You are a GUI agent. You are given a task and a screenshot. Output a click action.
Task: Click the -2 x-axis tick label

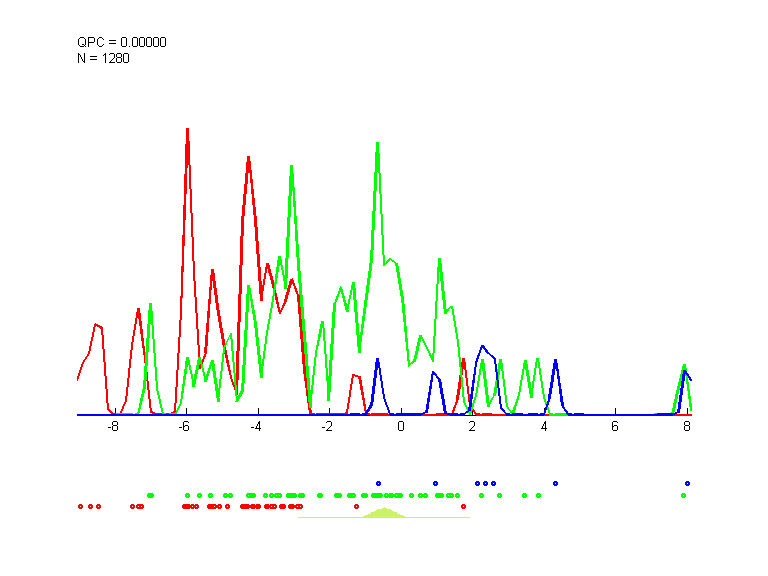tap(328, 427)
